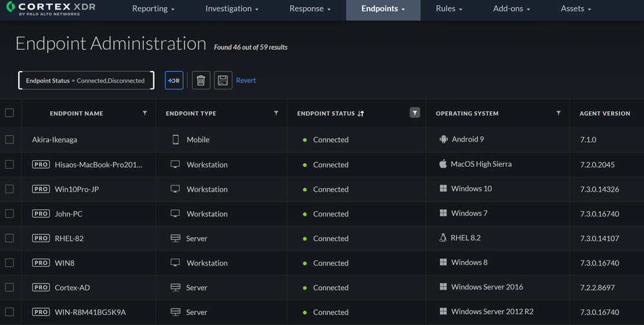Open the Reporting dropdown menu
The width and height of the screenshot is (644, 325).
153,9
